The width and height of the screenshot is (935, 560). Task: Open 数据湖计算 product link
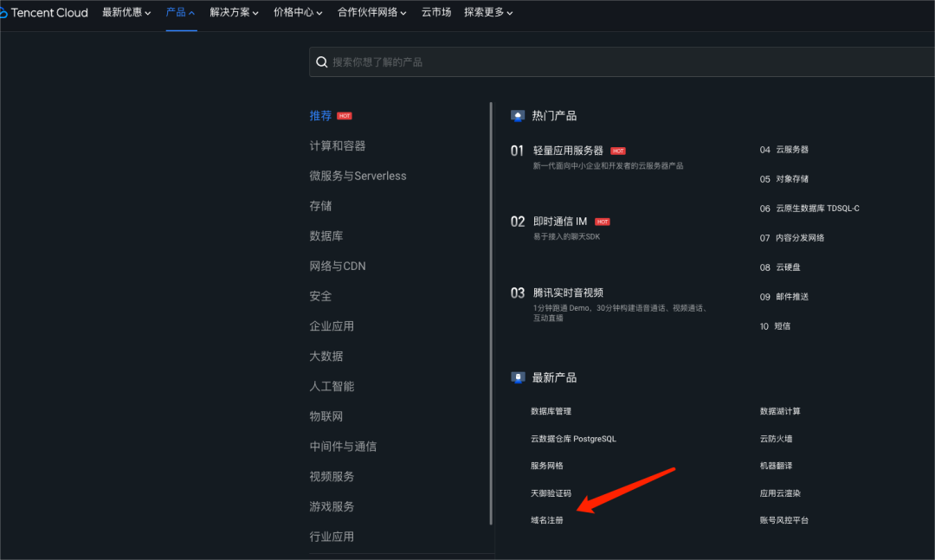pyautogui.click(x=780, y=411)
